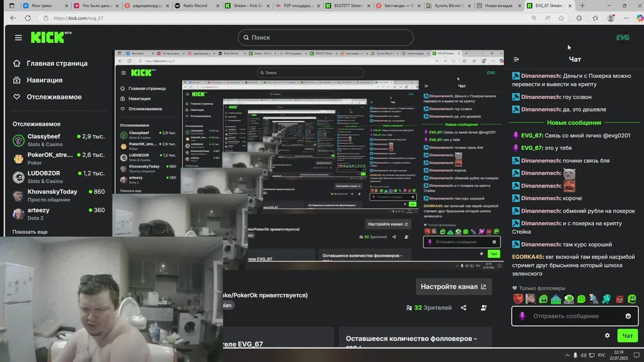This screenshot has height=362, width=644.
Task: Insert the green crying blob emote
Action: tap(543, 299)
